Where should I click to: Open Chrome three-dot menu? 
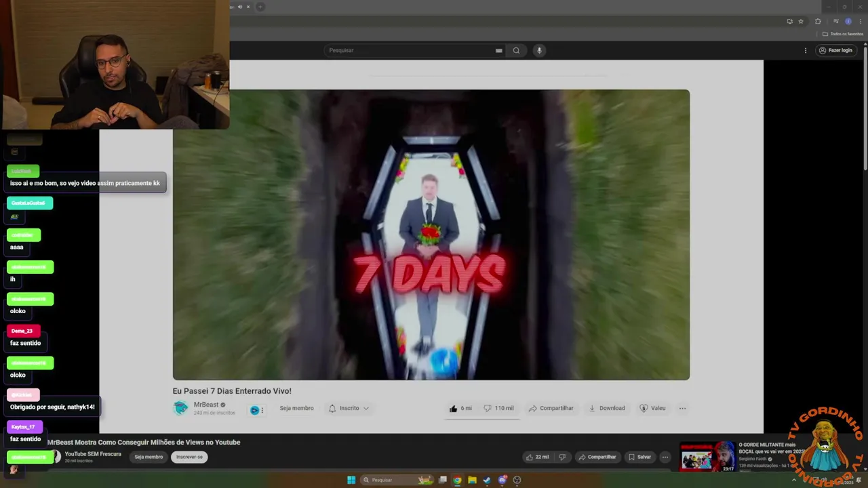(x=860, y=21)
